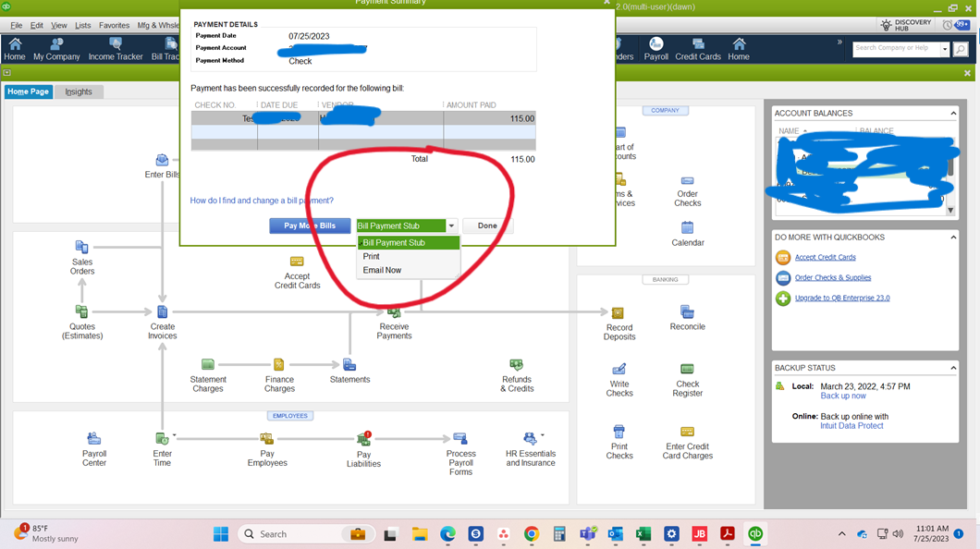This screenshot has height=549, width=980.
Task: Click My Company in icon bar
Action: pyautogui.click(x=56, y=49)
